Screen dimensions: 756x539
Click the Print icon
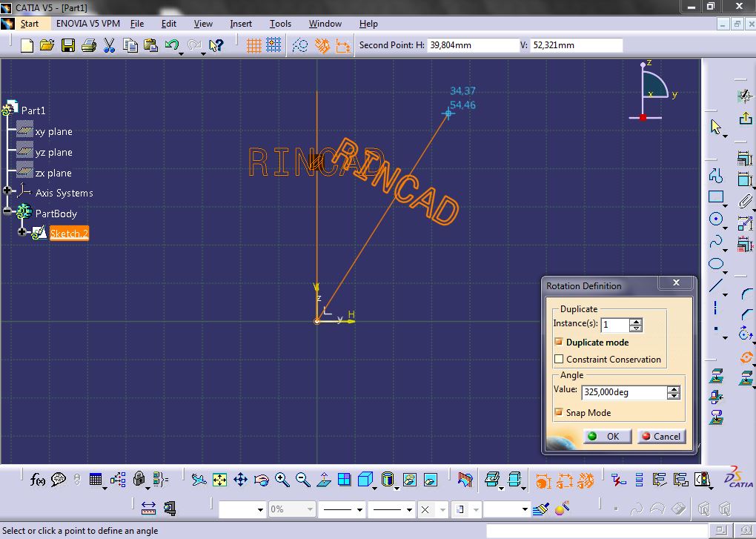[89, 45]
